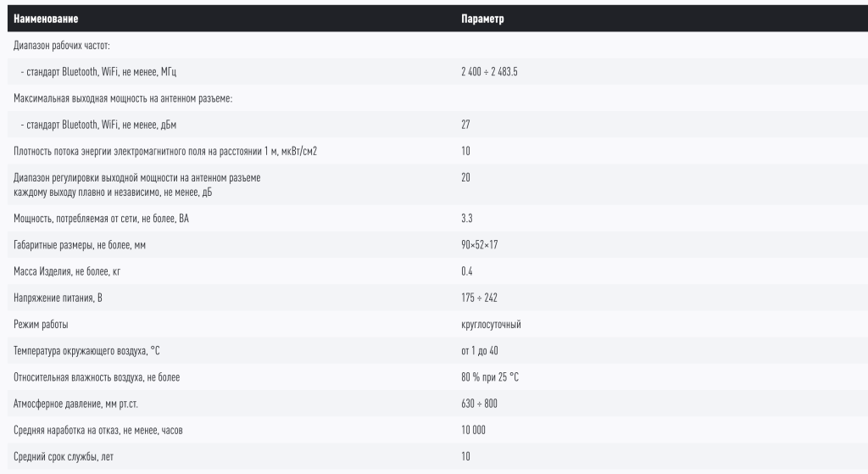Viewport: 868px width, 474px height.
Task: Click the dimensions value "90×52×17"
Action: 479,245
